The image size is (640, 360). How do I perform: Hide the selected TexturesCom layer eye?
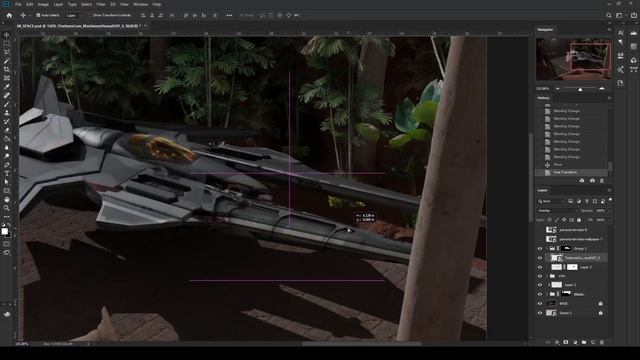(x=540, y=258)
